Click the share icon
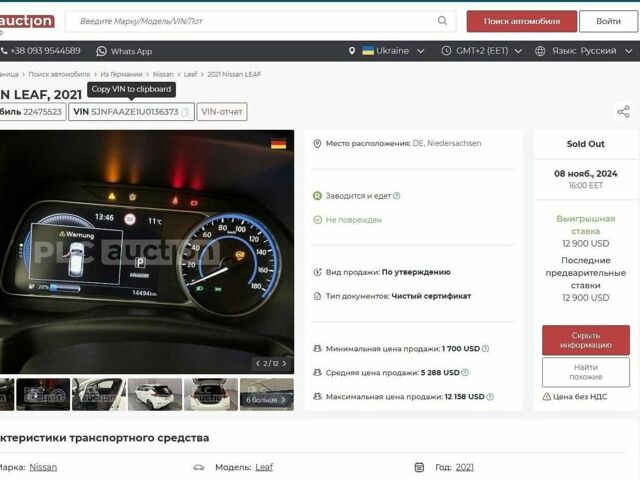640x480 pixels. click(623, 112)
